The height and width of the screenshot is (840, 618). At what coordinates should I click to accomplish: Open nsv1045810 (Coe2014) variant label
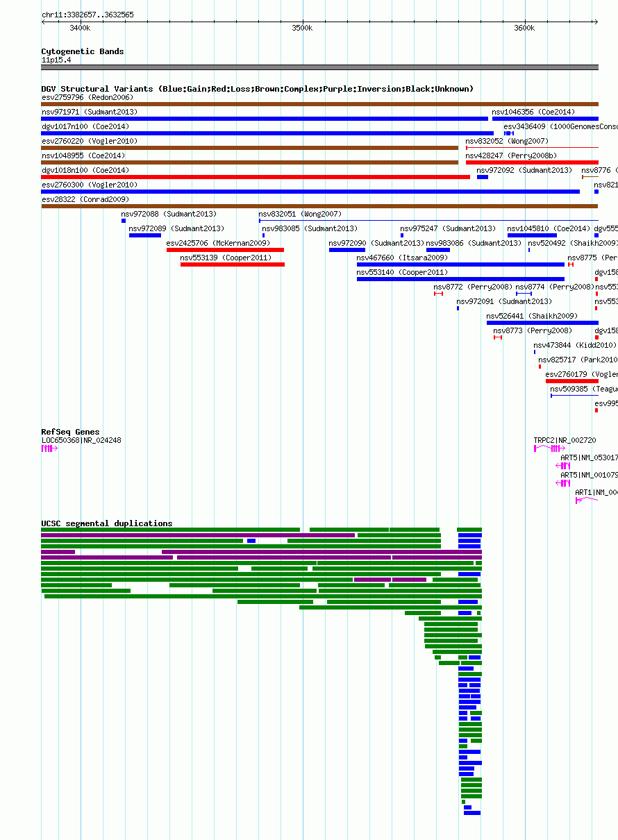tap(549, 228)
